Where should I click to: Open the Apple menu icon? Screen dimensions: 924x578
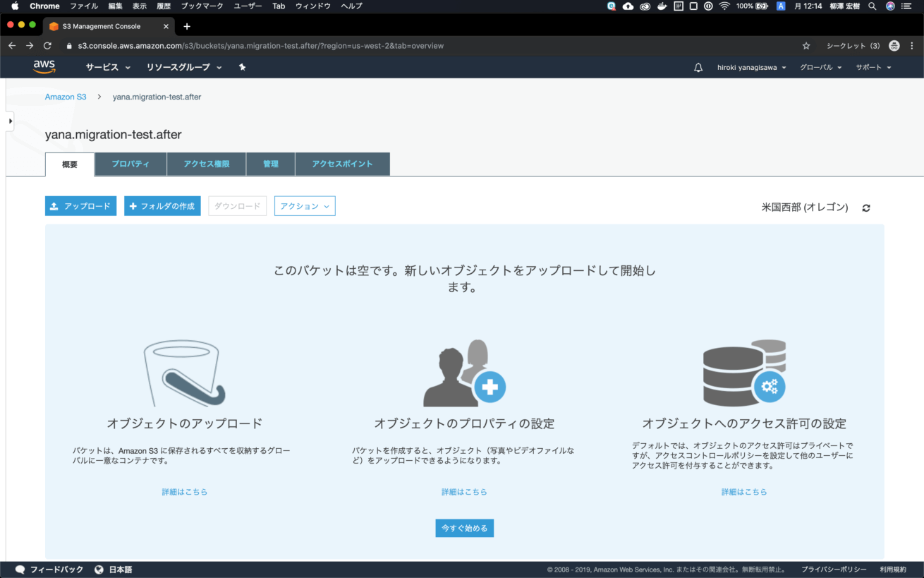pyautogui.click(x=15, y=6)
